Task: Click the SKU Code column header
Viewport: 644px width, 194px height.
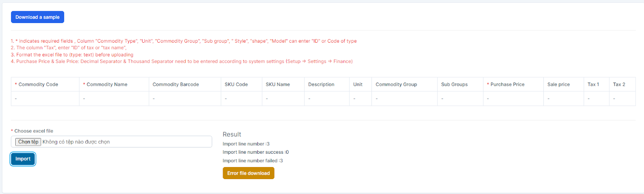Action: click(x=236, y=85)
